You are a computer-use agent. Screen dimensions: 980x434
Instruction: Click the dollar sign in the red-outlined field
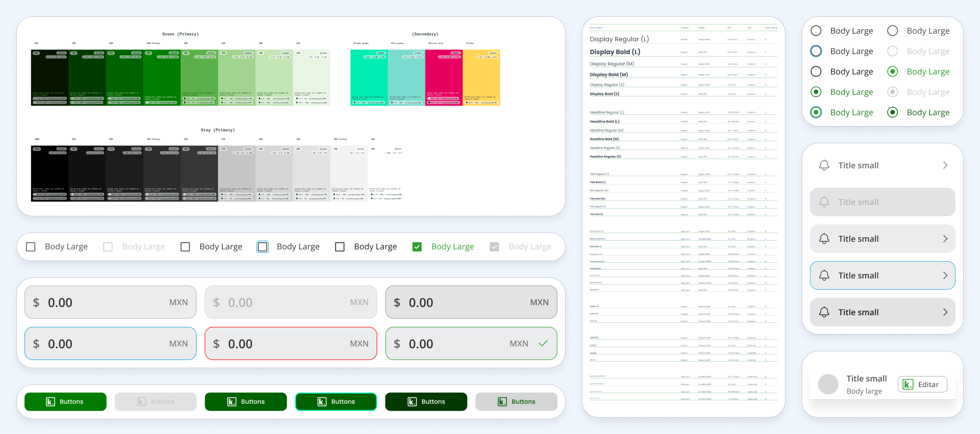tap(216, 344)
